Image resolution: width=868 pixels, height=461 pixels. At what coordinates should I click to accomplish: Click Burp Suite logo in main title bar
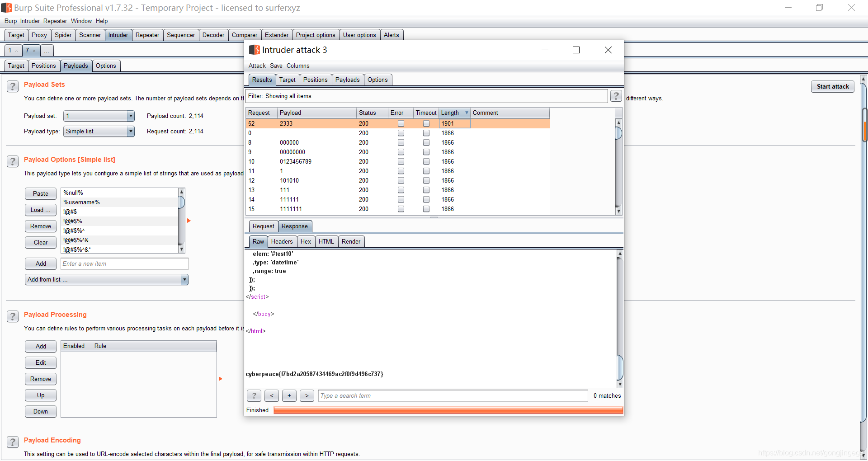(x=6, y=8)
